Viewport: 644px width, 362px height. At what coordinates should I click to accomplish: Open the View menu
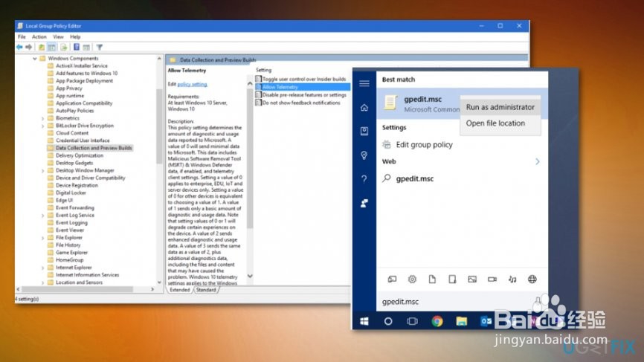[x=58, y=37]
